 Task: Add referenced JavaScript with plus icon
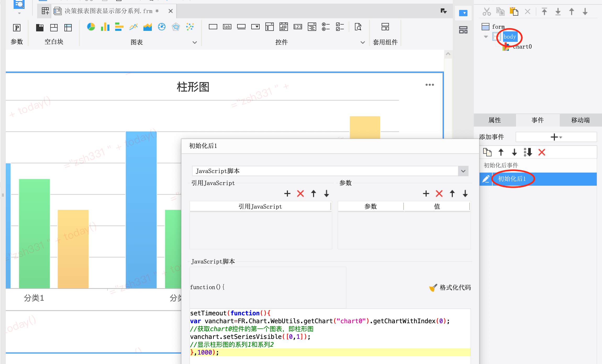287,194
